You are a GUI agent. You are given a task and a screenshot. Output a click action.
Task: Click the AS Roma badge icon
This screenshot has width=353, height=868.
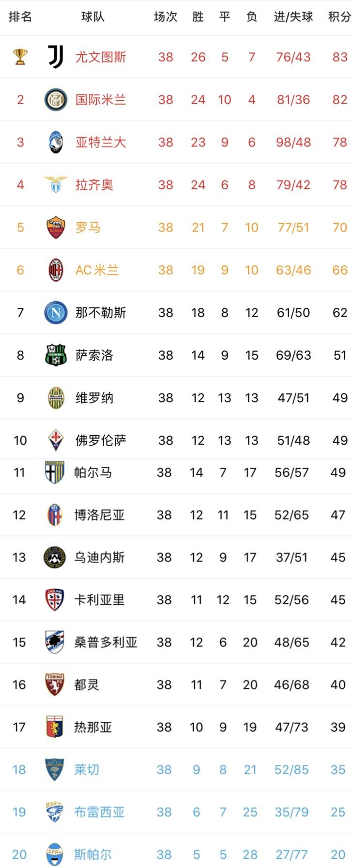56,227
